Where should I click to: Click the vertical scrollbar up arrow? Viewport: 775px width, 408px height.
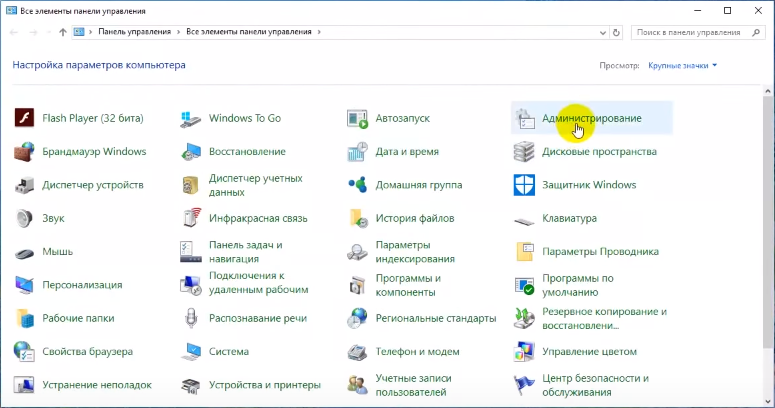[768, 91]
